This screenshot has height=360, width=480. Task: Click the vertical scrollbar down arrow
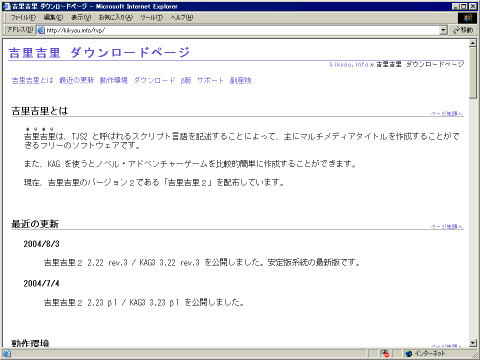473,343
